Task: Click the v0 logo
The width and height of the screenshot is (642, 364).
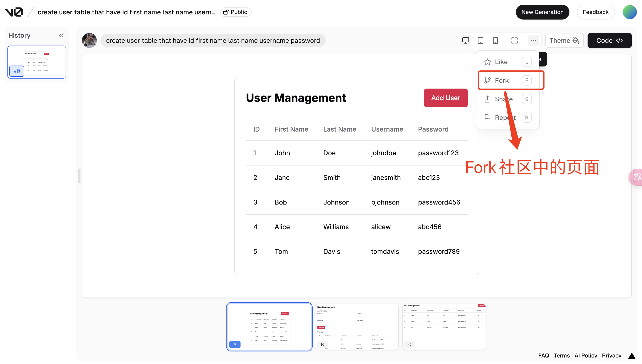Action: click(x=14, y=12)
